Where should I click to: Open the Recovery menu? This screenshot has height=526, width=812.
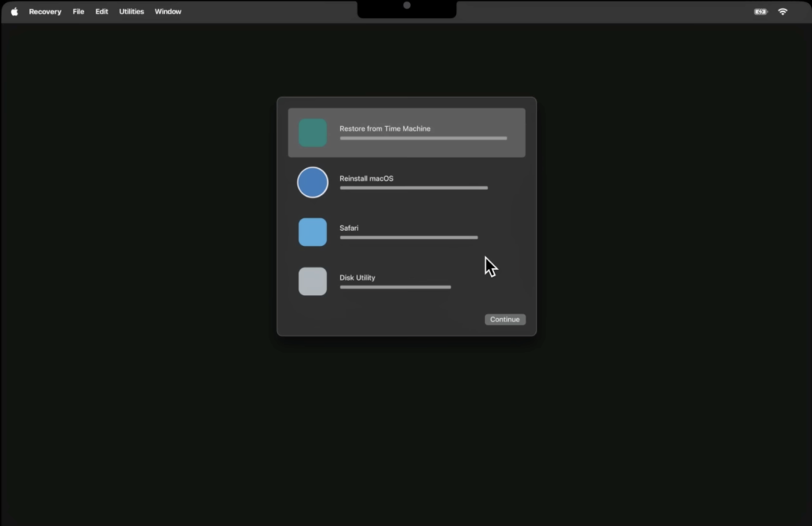click(44, 11)
